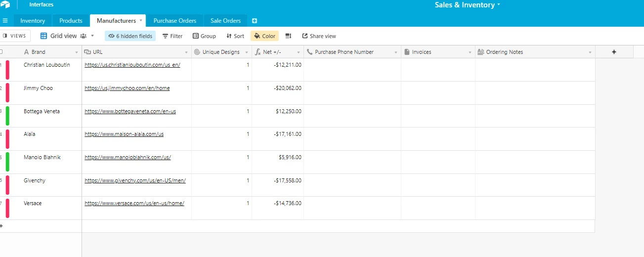Viewport: 644px width, 257px height.
Task: Switch to the Sale Orders tab
Action: (x=225, y=21)
